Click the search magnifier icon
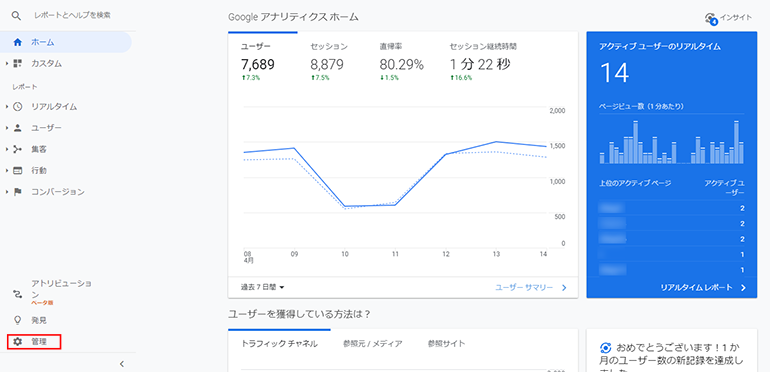This screenshot has width=770, height=372. tap(17, 16)
